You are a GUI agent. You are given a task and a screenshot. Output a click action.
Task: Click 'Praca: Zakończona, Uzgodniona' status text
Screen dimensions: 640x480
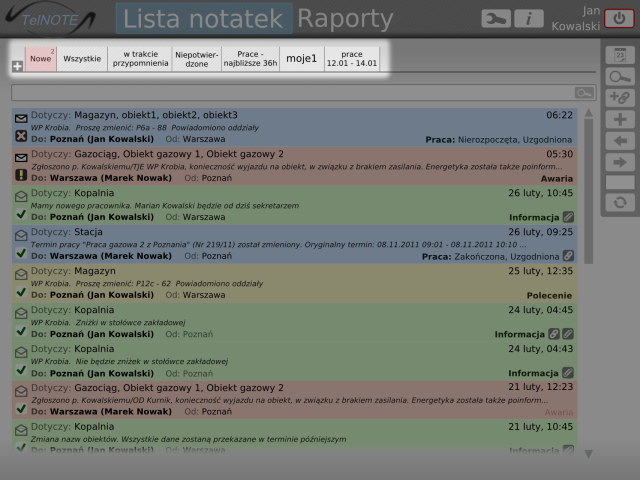coord(491,256)
